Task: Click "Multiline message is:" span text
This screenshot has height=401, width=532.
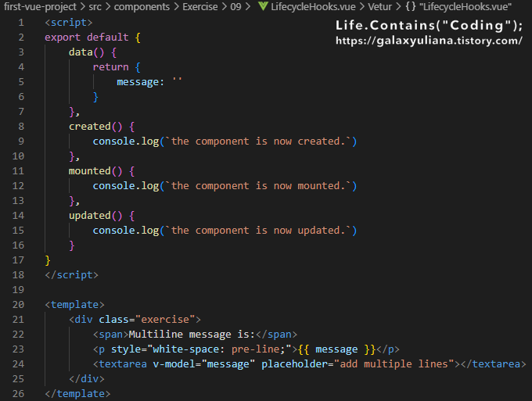Action: [x=192, y=335]
